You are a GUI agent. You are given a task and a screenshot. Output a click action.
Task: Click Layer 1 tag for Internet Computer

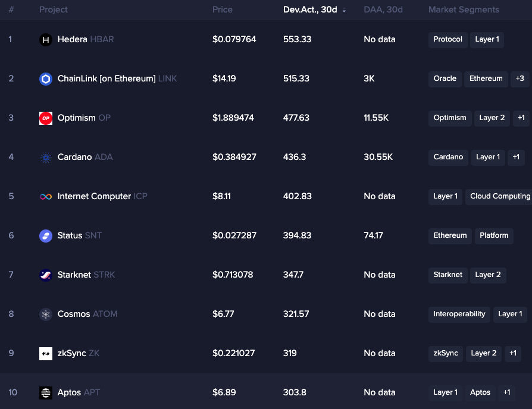[446, 197]
